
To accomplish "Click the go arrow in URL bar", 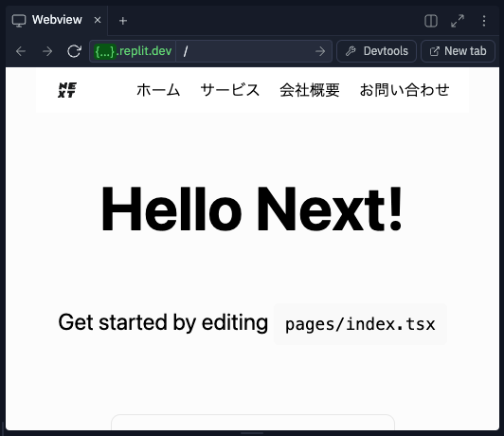I will click(x=320, y=51).
